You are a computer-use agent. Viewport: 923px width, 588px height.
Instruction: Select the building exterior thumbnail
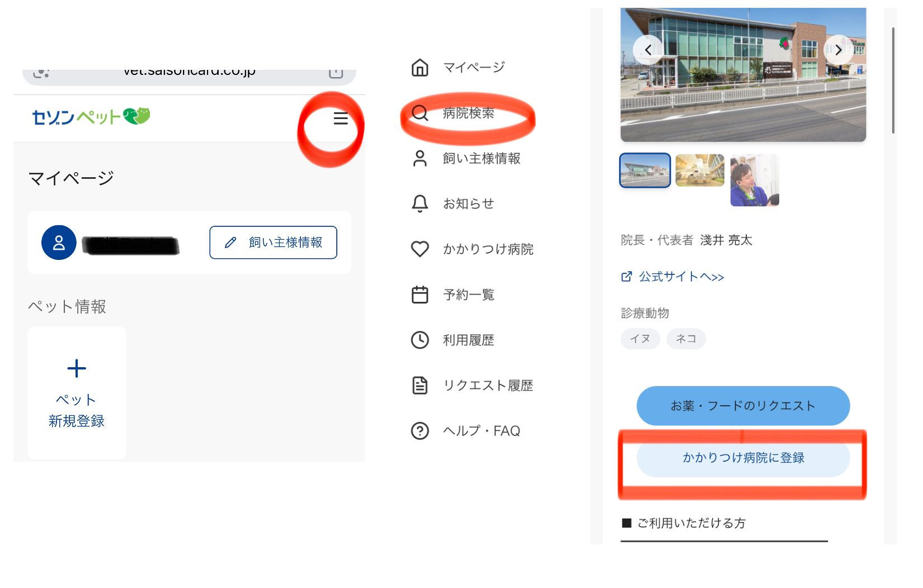point(645,170)
